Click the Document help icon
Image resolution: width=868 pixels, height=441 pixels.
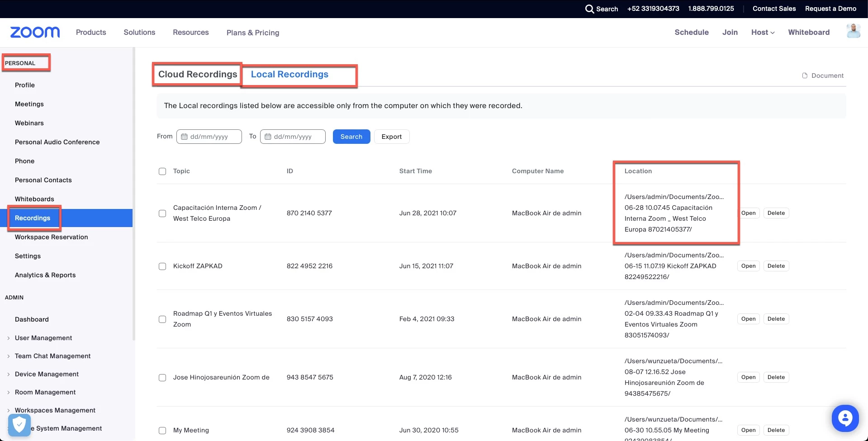tap(805, 76)
